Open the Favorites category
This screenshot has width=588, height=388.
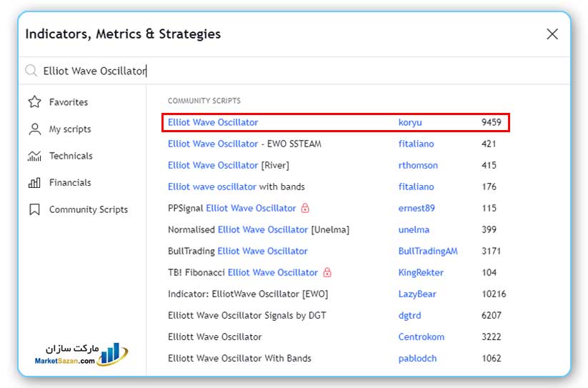pos(68,102)
